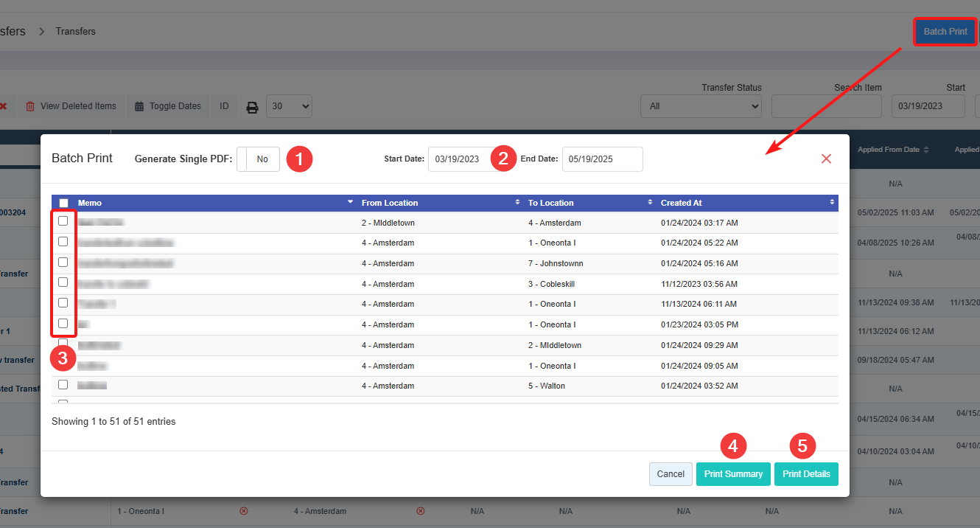Click the red X icon left of View Deleted Items
Screen dimensions: 980x528
(4, 106)
